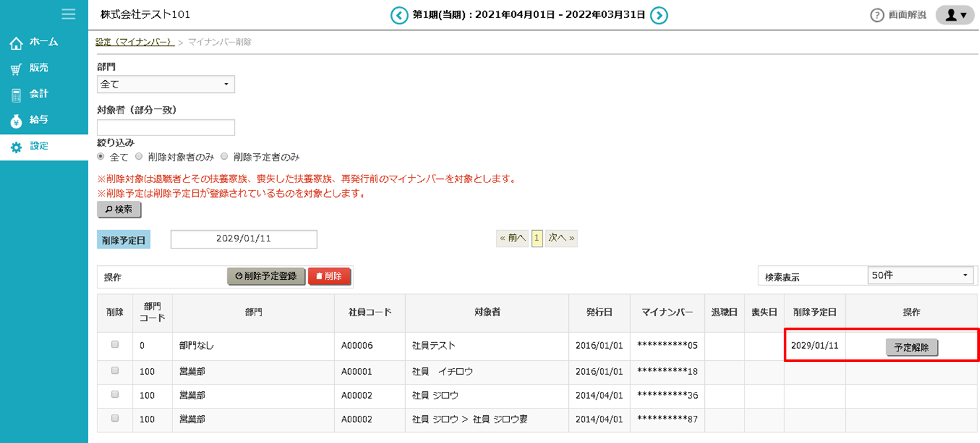Go to previous fiscal period arrow
The width and height of the screenshot is (980, 443).
399,15
